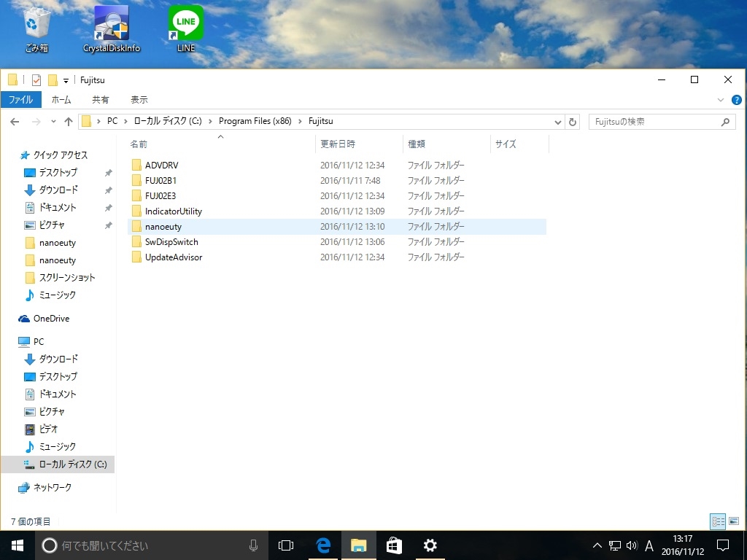
Task: Click the Cortana microphone icon
Action: coord(253,545)
